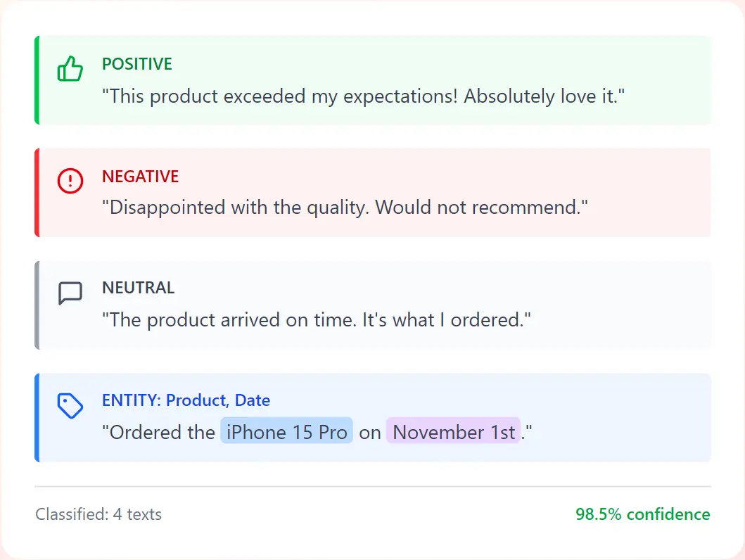Click the Classified: 4 texts label

(x=98, y=514)
